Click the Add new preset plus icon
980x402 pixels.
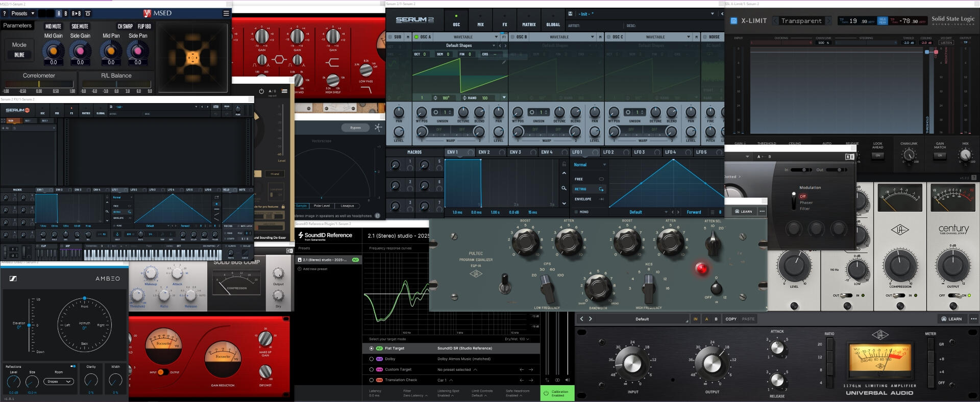point(300,269)
